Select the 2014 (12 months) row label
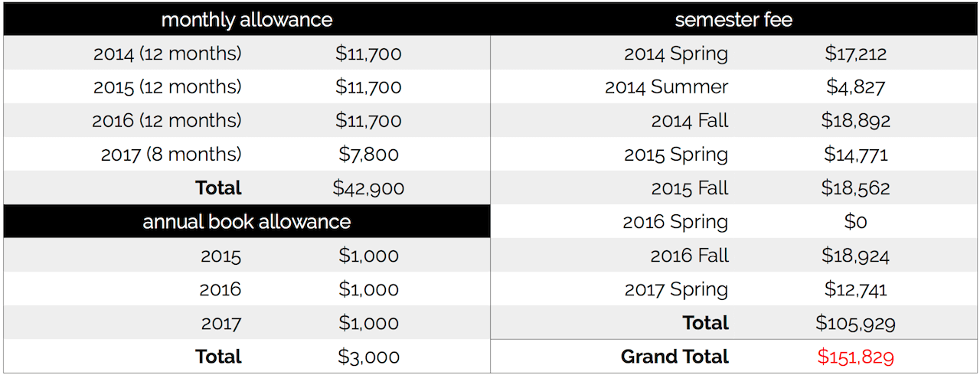The image size is (980, 375). coord(167,54)
